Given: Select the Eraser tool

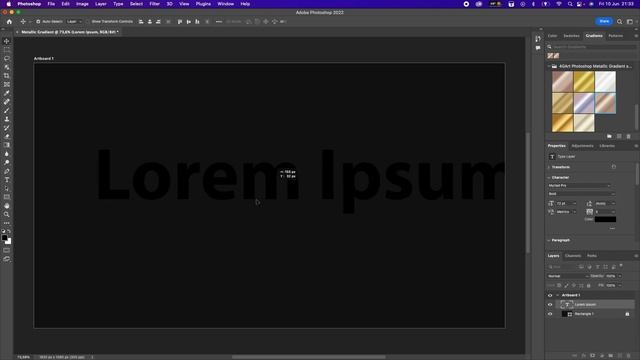Looking at the screenshot, I should pyautogui.click(x=7, y=136).
